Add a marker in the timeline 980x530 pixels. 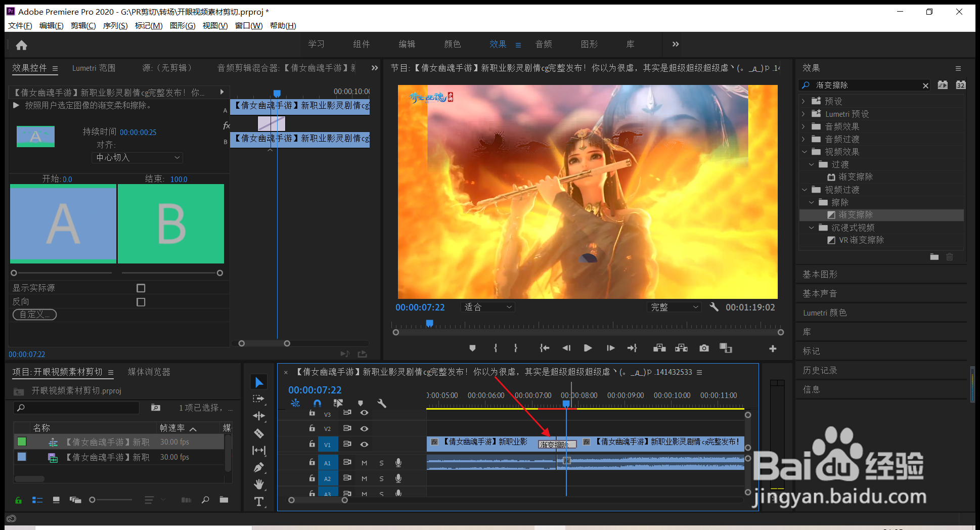click(361, 403)
